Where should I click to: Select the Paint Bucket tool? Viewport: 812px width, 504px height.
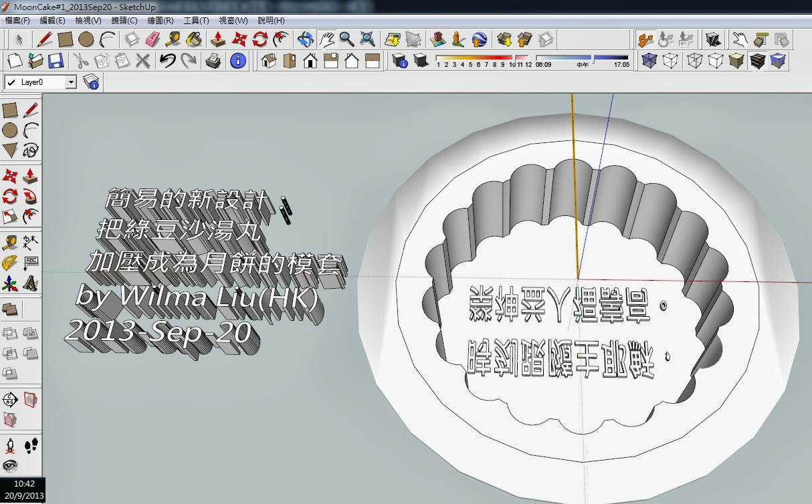194,39
